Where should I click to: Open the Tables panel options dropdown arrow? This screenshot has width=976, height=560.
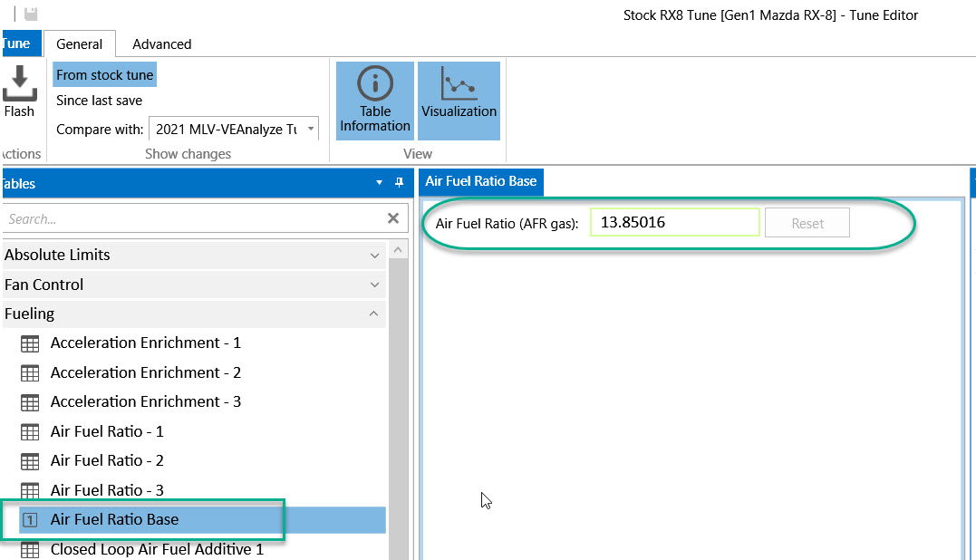[380, 183]
